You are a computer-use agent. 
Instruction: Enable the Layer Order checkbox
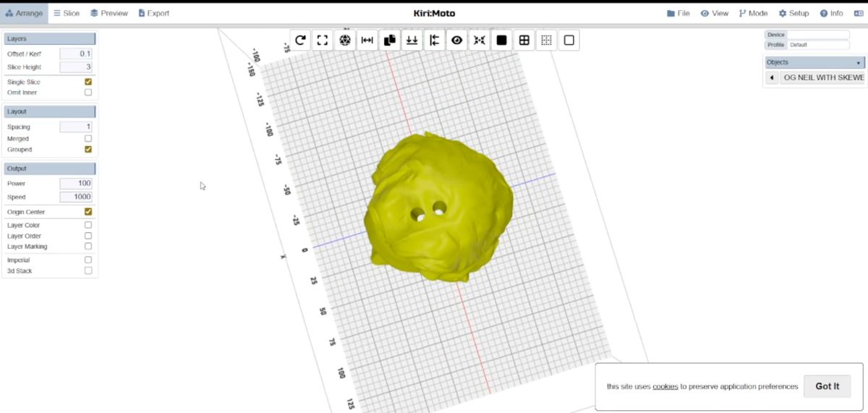88,236
